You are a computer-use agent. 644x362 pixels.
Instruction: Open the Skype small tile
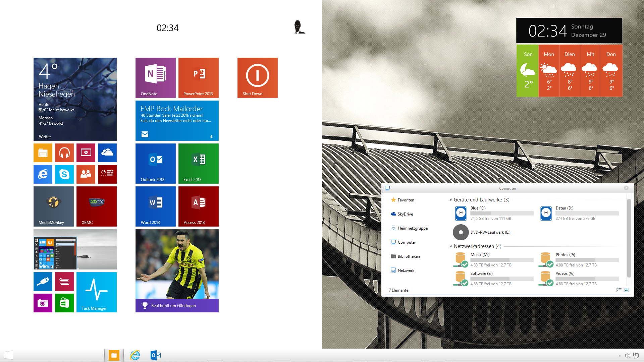pos(64,174)
